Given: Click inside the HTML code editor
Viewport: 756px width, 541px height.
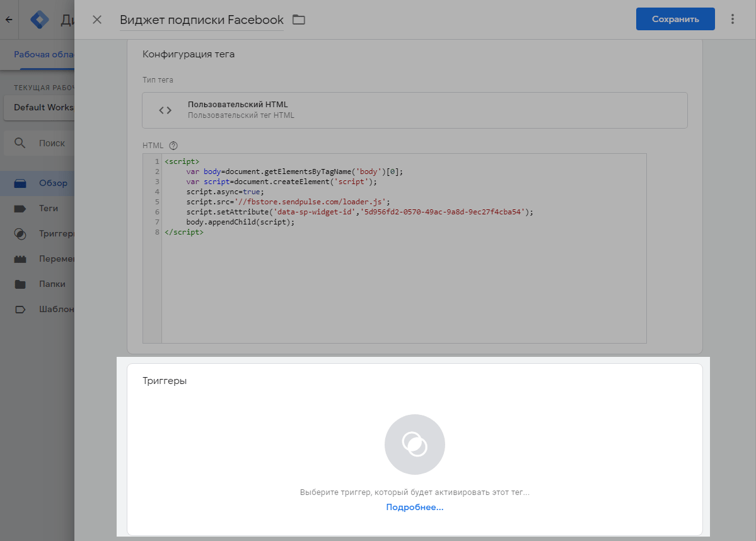Looking at the screenshot, I should tap(404, 284).
